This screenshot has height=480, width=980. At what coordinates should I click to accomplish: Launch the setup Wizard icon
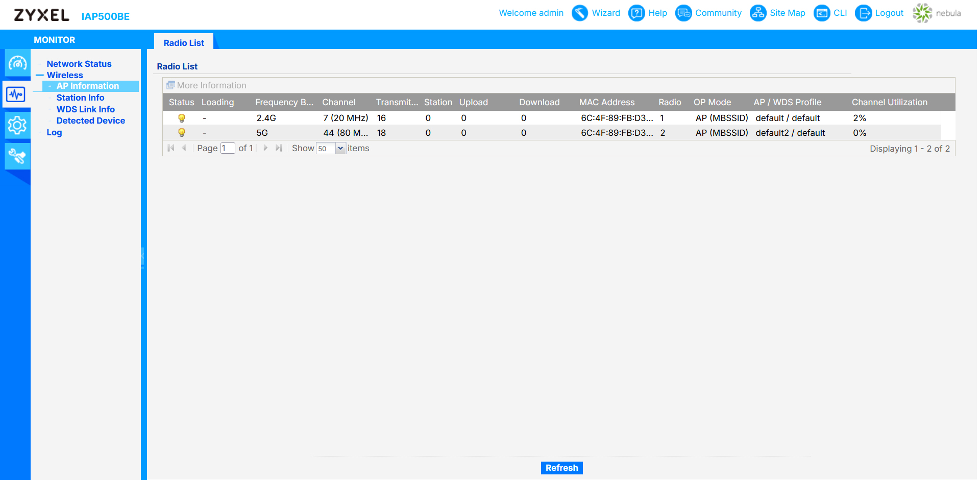pos(580,13)
